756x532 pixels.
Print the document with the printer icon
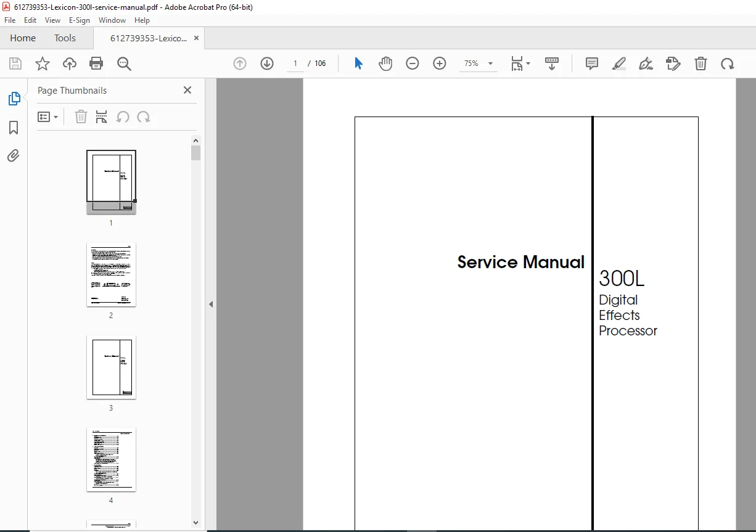pyautogui.click(x=96, y=63)
